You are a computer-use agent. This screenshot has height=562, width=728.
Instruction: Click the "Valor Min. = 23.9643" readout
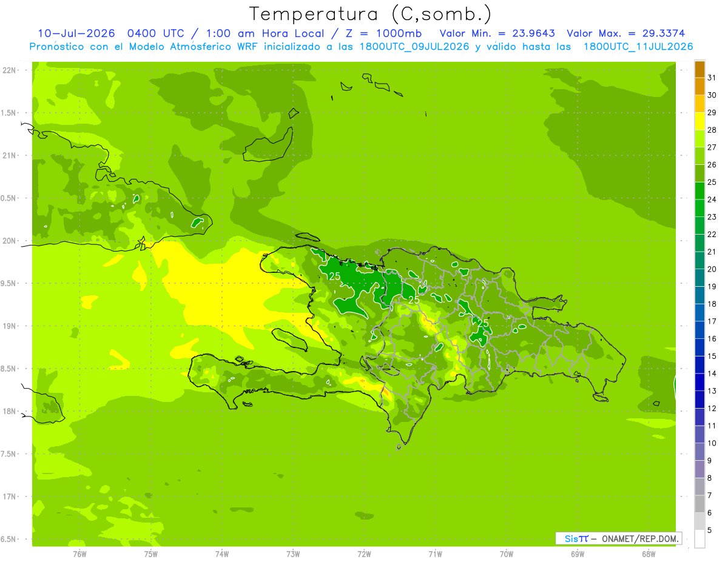[x=497, y=33]
